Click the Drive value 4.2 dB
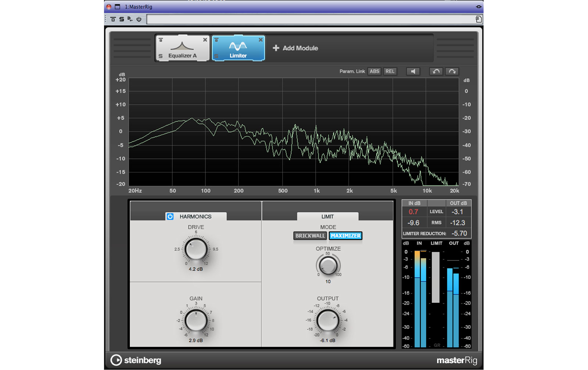588x370 pixels. point(196,269)
